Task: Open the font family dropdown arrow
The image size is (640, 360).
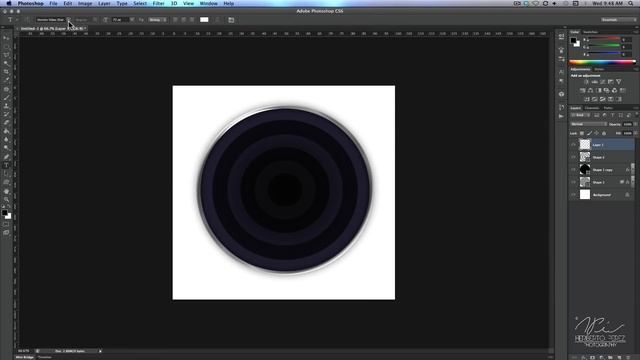Action: (x=69, y=20)
